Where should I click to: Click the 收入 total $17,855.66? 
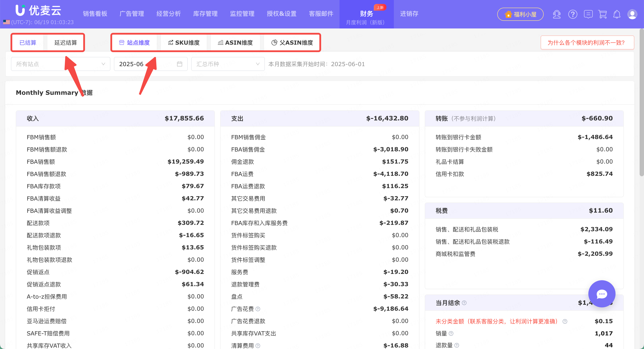tap(184, 118)
